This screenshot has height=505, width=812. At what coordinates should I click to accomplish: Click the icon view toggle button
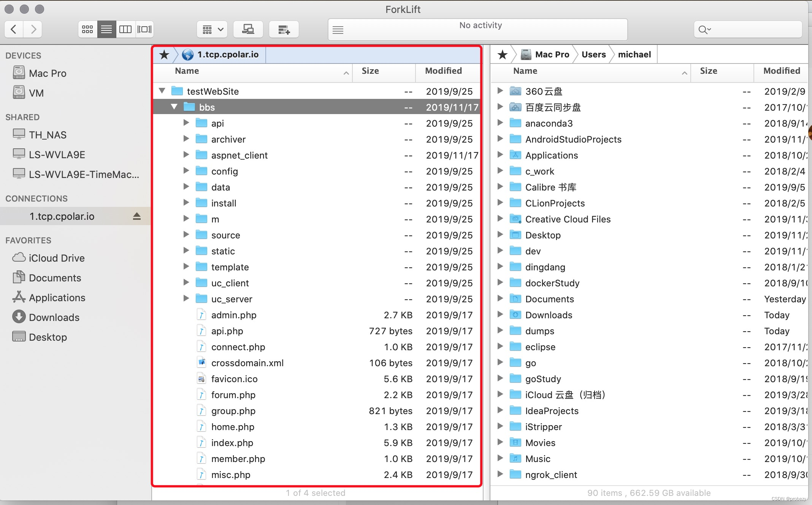[x=87, y=29]
